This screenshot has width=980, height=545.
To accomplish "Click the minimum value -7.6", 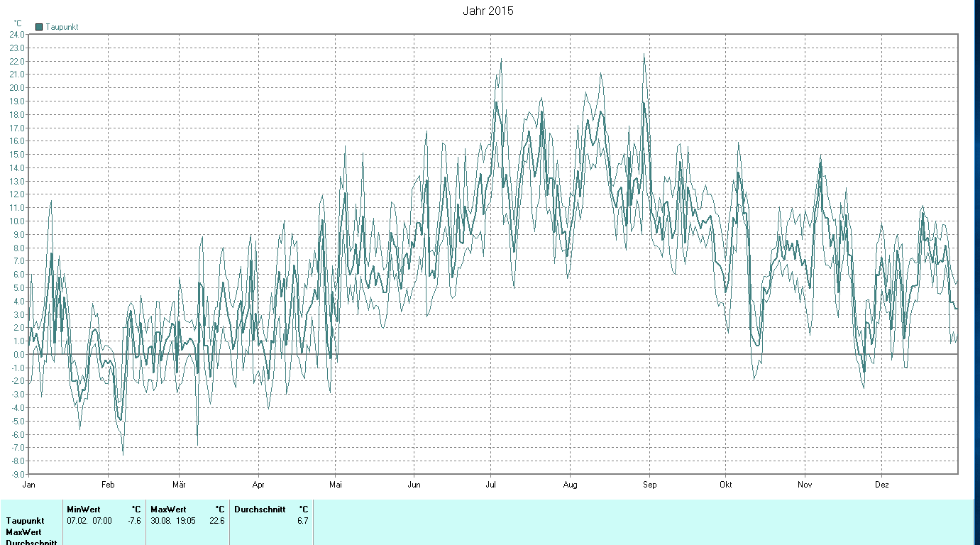I will coord(134,521).
